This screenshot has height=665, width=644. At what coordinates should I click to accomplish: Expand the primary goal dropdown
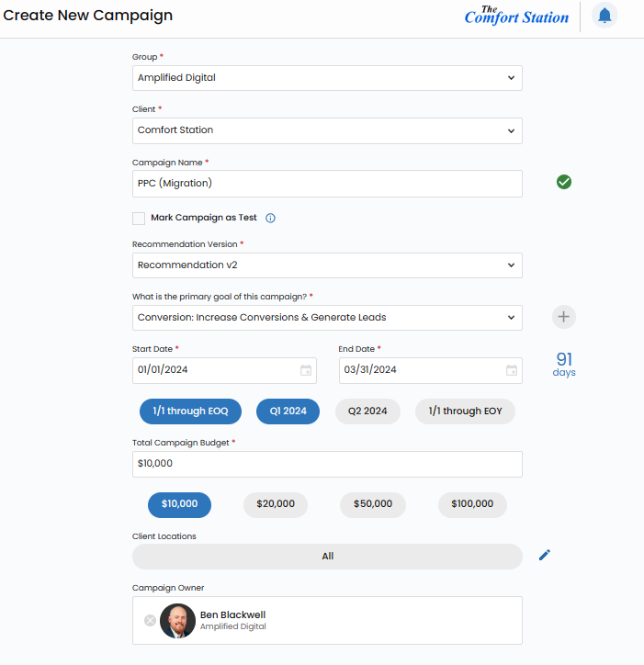pos(327,318)
